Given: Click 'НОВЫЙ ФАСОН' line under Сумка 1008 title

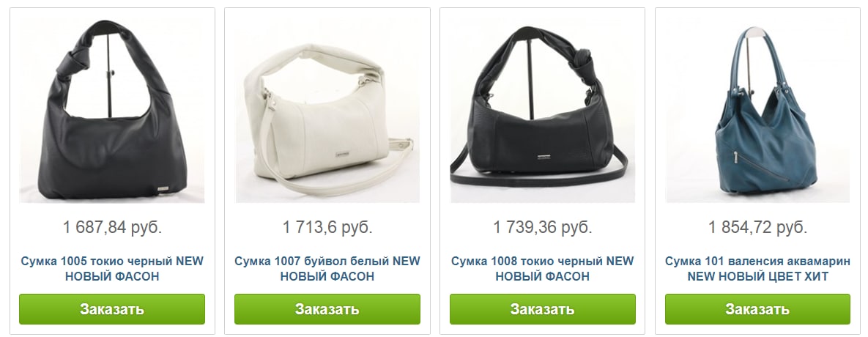Looking at the screenshot, I should pos(543,276).
